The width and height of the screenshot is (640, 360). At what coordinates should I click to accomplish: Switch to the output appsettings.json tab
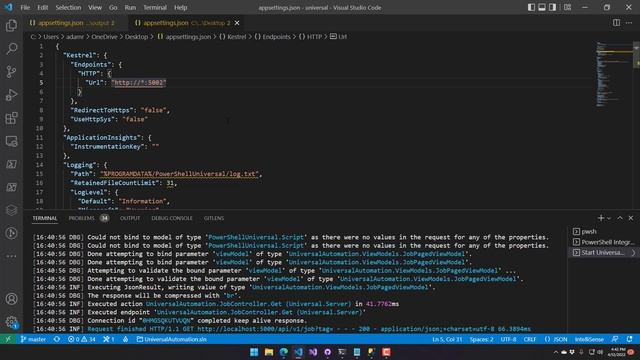click(x=72, y=23)
